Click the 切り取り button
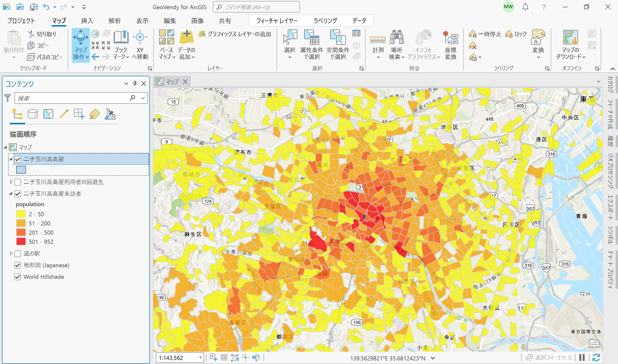 42,34
